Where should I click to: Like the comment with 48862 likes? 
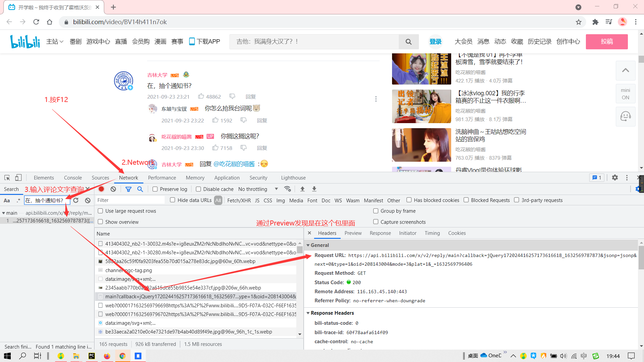(x=201, y=96)
